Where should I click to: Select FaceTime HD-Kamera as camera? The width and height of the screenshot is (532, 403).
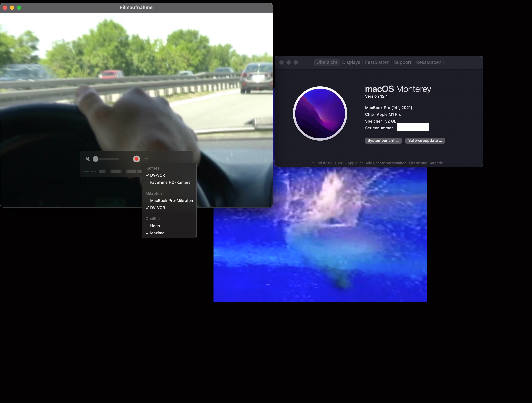(x=170, y=183)
